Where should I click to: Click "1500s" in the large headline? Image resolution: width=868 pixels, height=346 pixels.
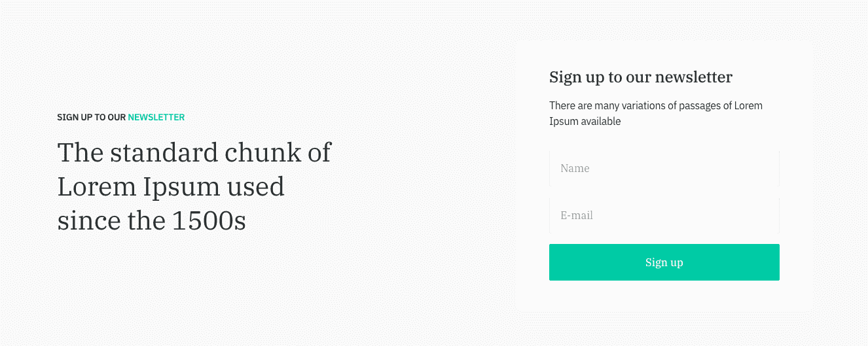click(209, 221)
